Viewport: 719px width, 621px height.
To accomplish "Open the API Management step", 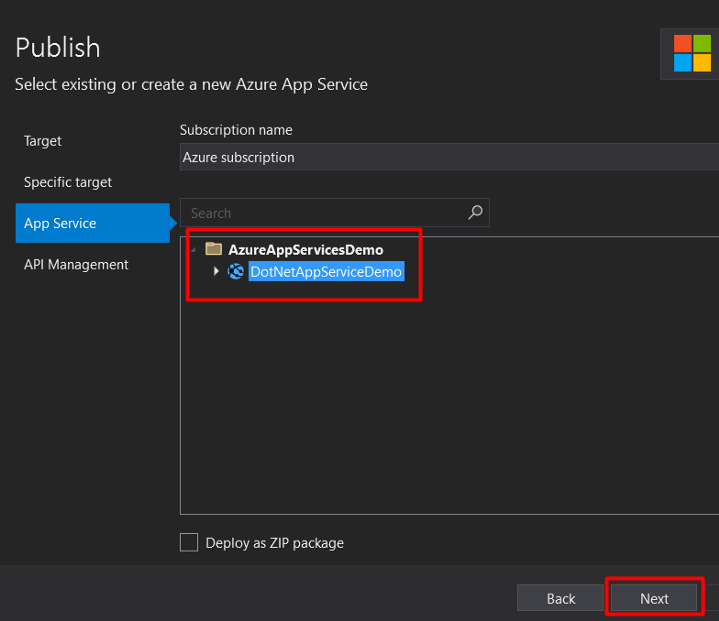I will tap(76, 264).
